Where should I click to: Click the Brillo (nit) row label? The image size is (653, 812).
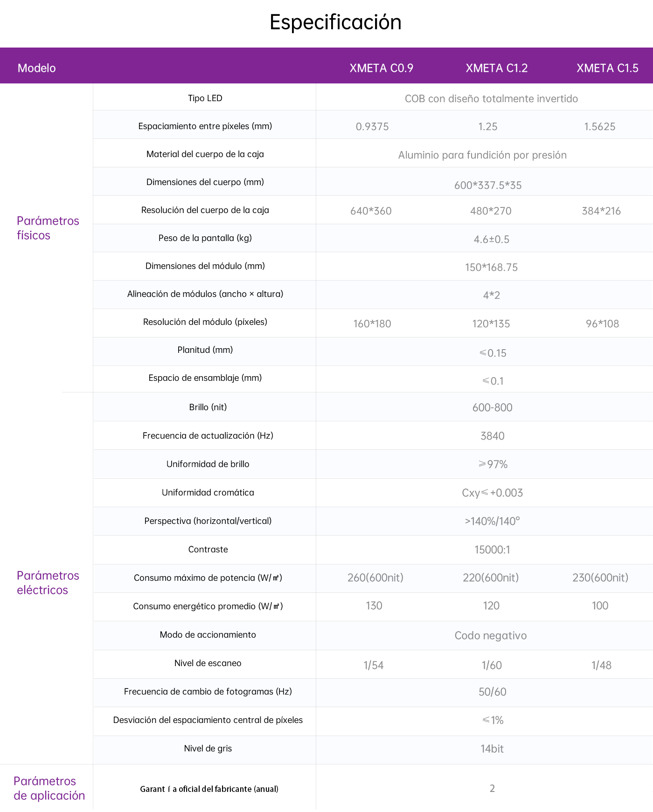(x=208, y=407)
